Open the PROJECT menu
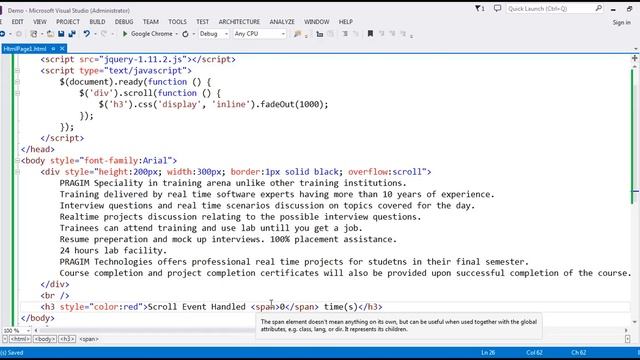Screen dimensions: 640x360 click(68, 22)
